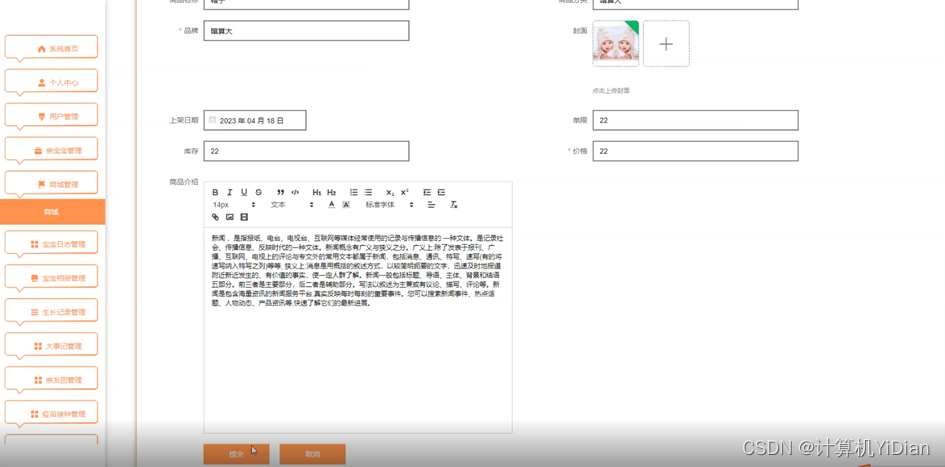The height and width of the screenshot is (467, 945).
Task: Open 宝宝日志管理 sidebar item
Action: pos(51,245)
